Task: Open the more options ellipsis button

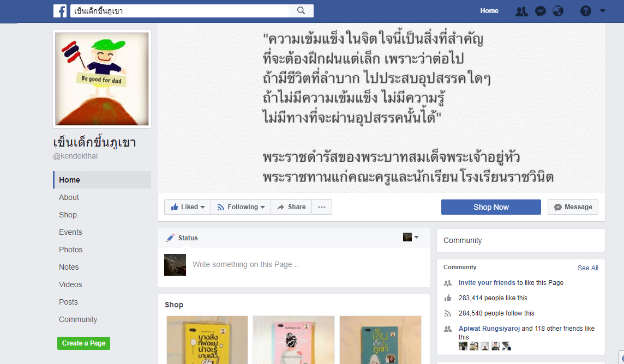Action: point(322,207)
